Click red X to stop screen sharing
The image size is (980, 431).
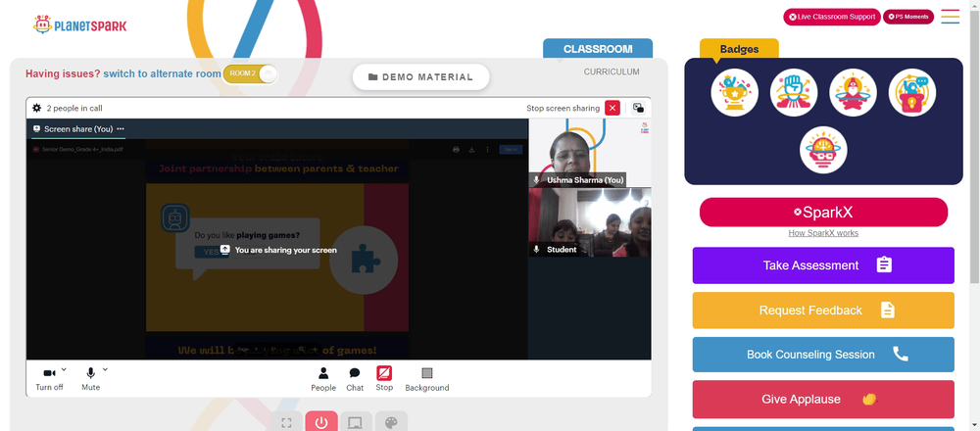tap(612, 108)
